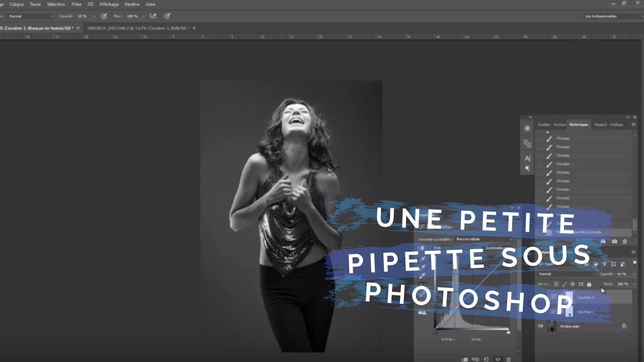644x362 pixels.
Task: Clip adjustment to layer below icon
Action: coord(464,359)
